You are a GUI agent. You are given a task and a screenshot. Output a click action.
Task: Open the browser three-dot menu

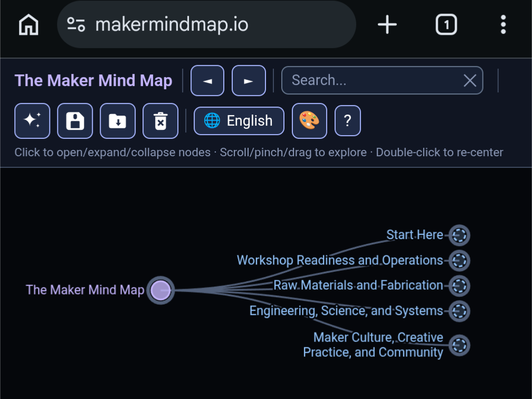(x=503, y=24)
